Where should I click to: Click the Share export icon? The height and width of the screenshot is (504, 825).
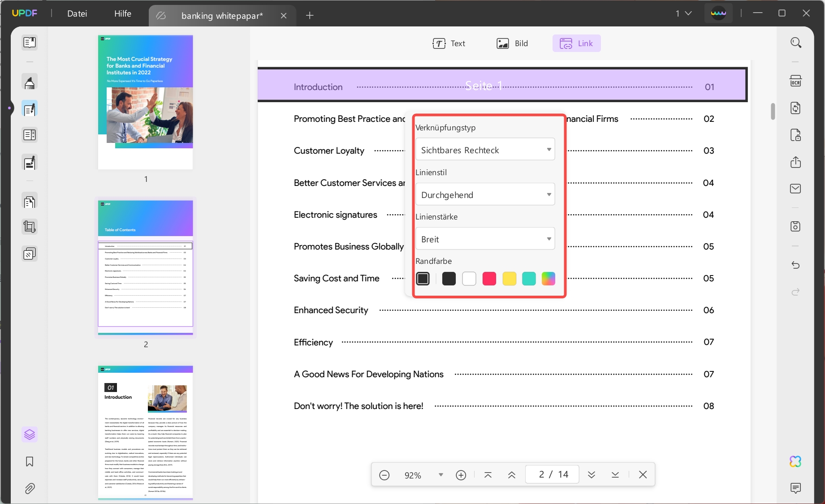796,162
